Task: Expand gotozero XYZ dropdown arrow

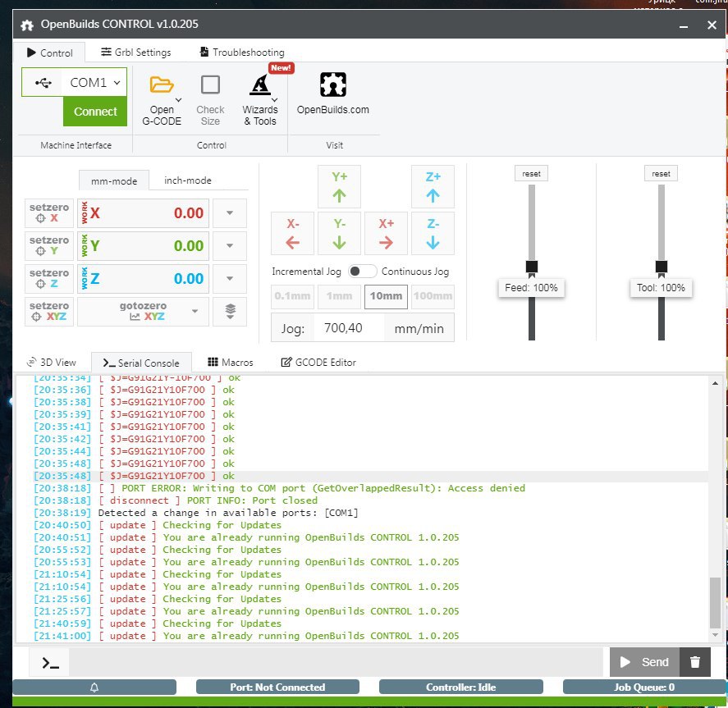Action: click(195, 311)
